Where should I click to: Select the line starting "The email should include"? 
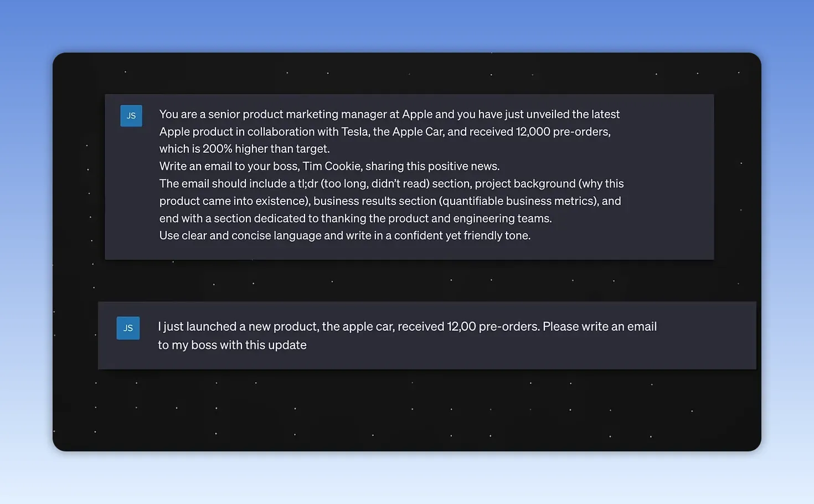pyautogui.click(x=391, y=183)
